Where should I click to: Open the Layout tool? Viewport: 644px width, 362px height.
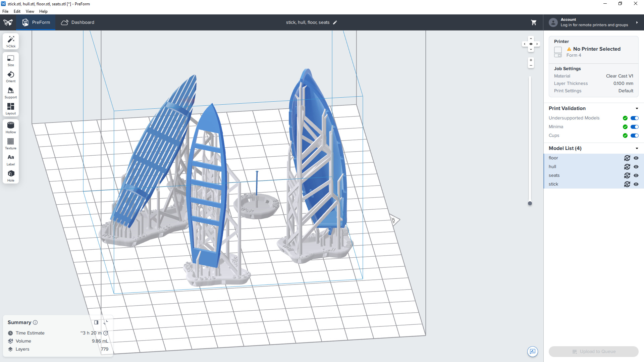11,109
